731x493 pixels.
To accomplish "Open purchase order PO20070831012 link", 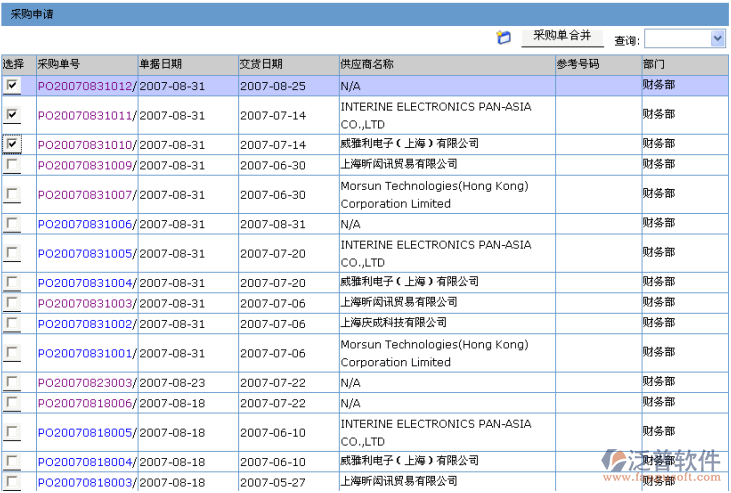I will 85,87.
